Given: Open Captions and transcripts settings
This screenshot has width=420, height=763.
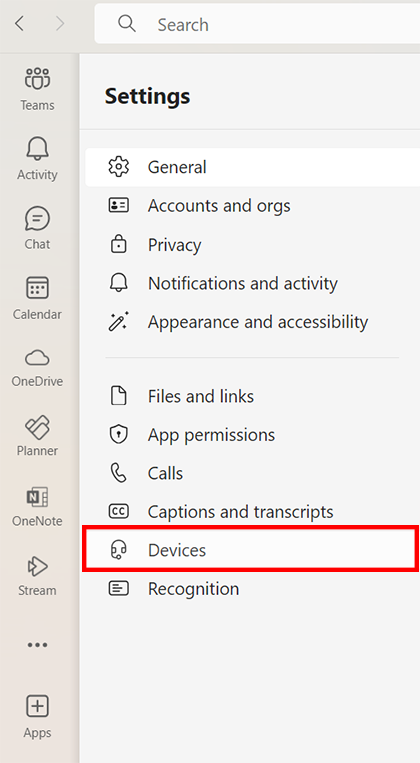Looking at the screenshot, I should pyautogui.click(x=253, y=511).
